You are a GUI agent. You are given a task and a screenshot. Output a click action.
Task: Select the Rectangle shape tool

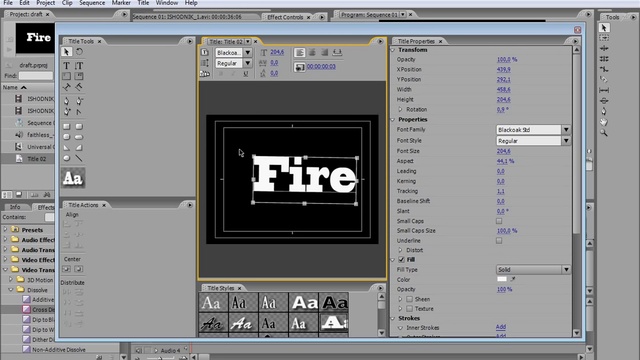(x=67, y=127)
